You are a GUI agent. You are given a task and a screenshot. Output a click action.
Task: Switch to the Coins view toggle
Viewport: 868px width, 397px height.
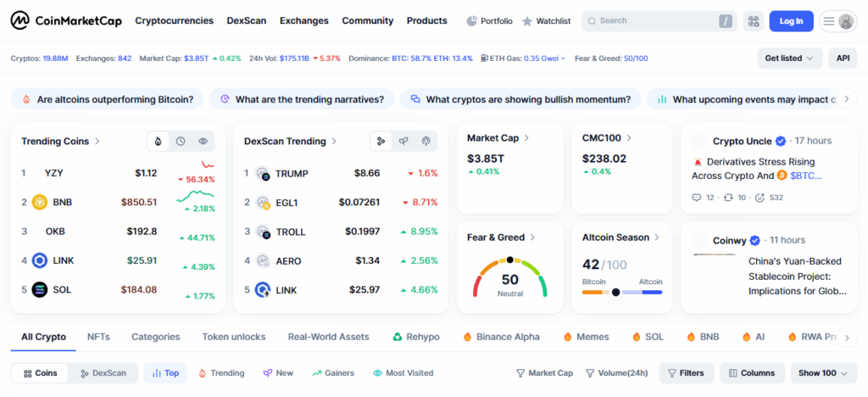coord(41,373)
